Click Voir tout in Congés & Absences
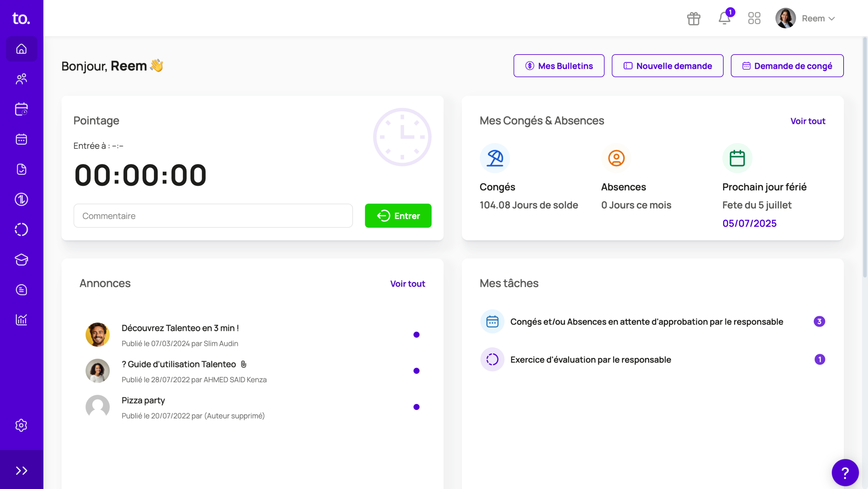Viewport: 868px width, 489px height. click(808, 121)
